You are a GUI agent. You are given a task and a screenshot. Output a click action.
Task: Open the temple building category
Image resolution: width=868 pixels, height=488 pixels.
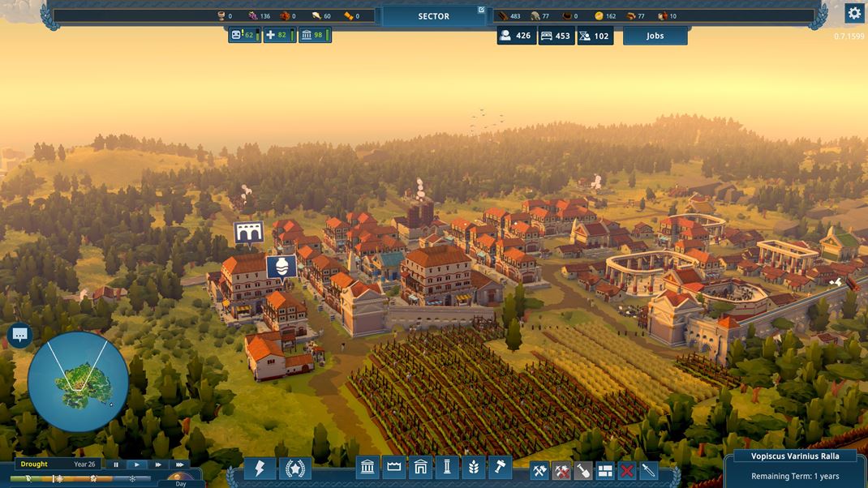[367, 468]
